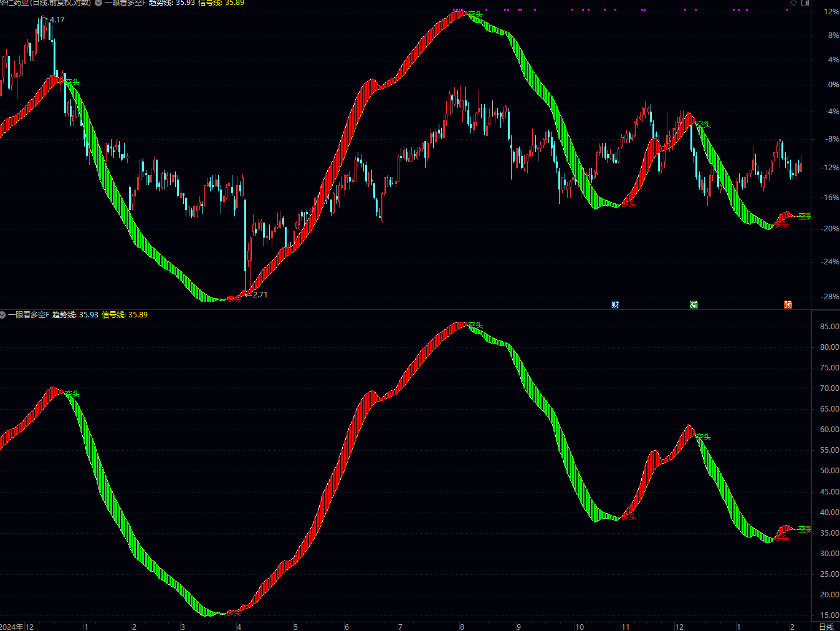Click the blue 财 financial event marker
This screenshot has width=840, height=631.
click(615, 304)
